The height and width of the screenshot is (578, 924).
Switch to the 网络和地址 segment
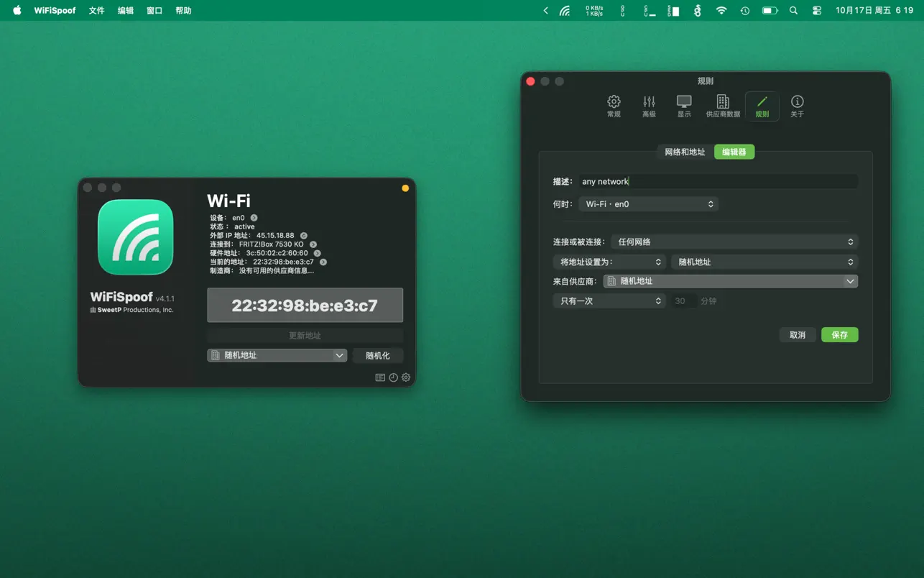685,152
